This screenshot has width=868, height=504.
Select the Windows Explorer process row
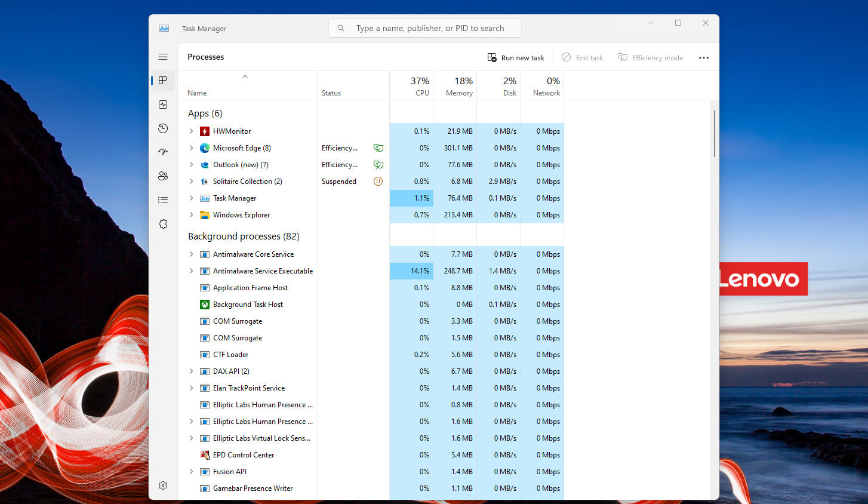pos(241,215)
